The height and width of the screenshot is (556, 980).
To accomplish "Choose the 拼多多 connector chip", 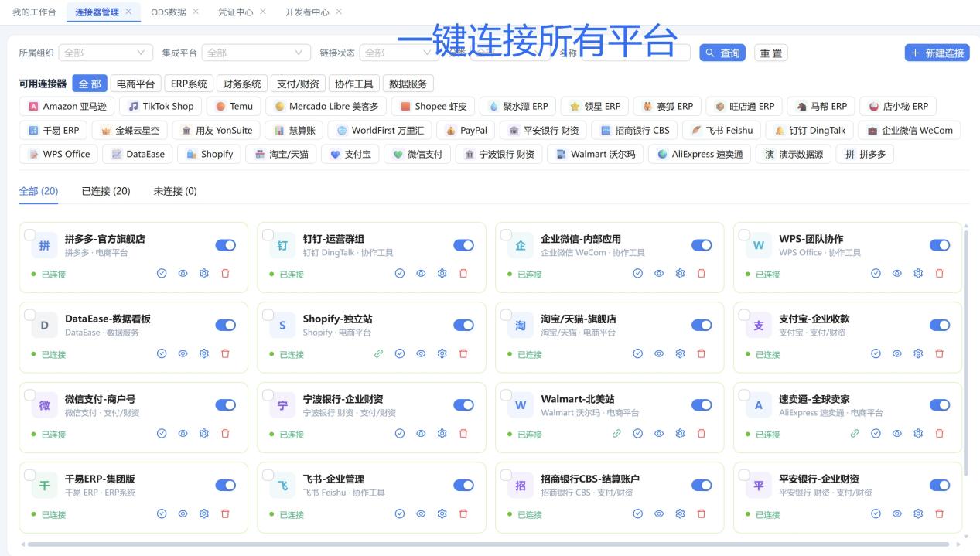I will tap(865, 154).
